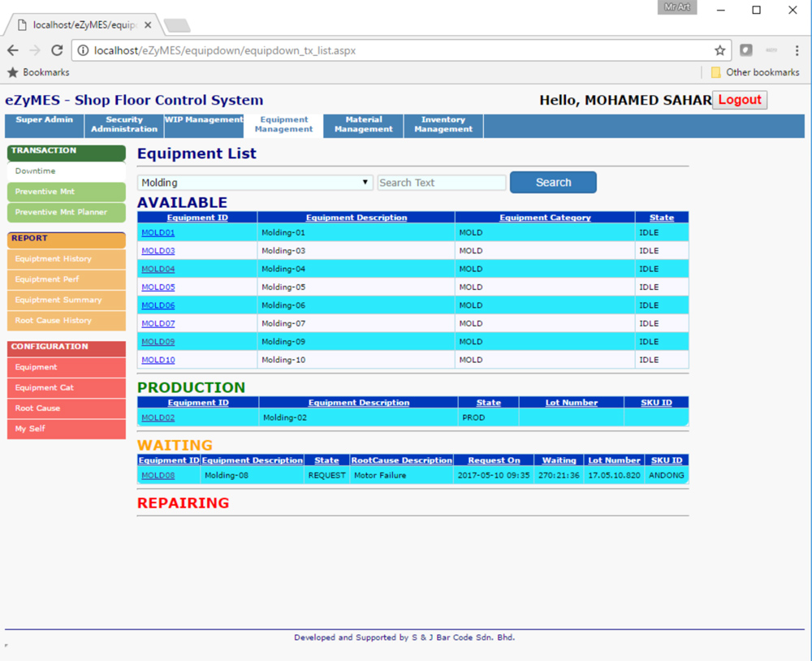
Task: Click site info icon in address bar
Action: tap(83, 50)
